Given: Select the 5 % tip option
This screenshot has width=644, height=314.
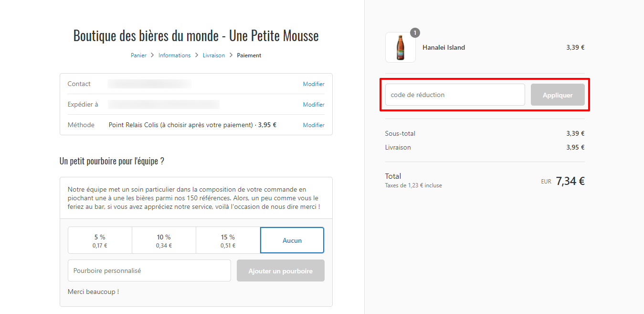Looking at the screenshot, I should [100, 240].
